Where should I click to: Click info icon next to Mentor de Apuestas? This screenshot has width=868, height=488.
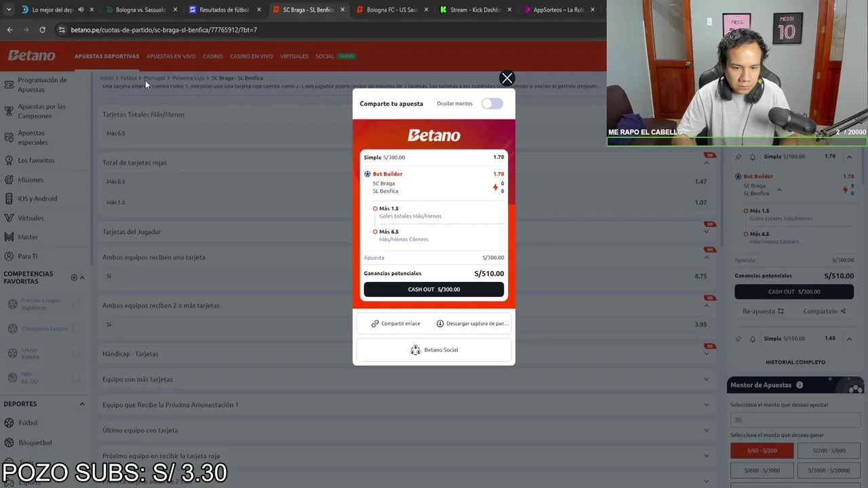coord(800,385)
